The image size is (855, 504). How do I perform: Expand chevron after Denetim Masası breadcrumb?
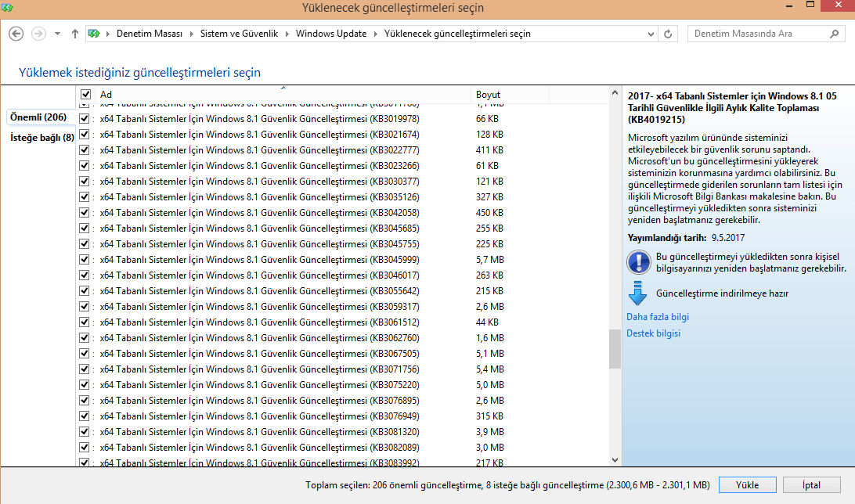(191, 34)
